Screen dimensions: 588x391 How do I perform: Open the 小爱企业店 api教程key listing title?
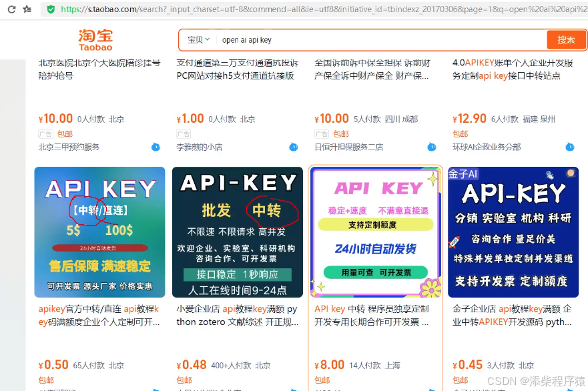[238, 316]
